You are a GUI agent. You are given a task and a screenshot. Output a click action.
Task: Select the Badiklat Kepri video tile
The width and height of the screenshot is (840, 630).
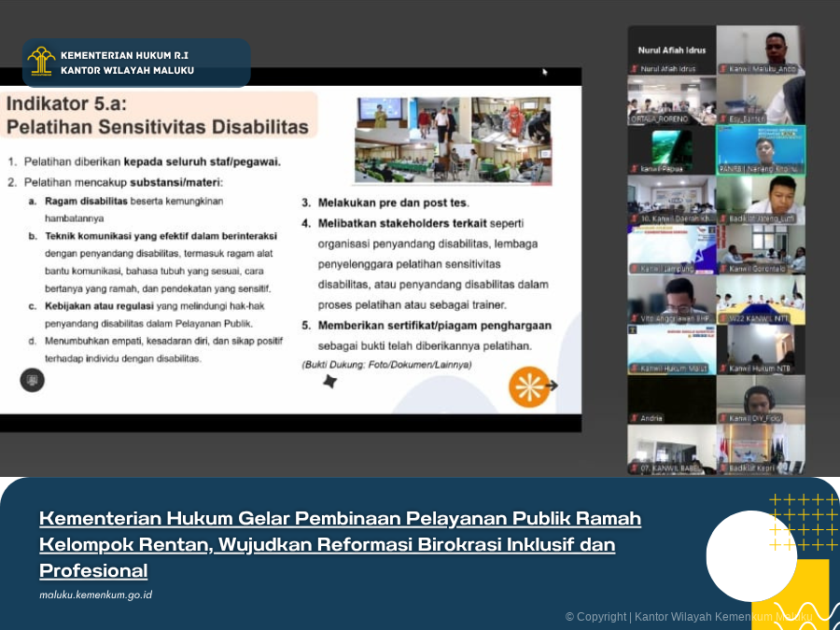coord(761,449)
